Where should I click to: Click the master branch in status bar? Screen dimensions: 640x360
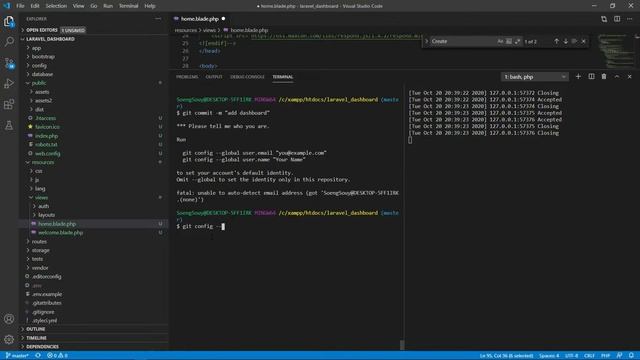[17, 356]
